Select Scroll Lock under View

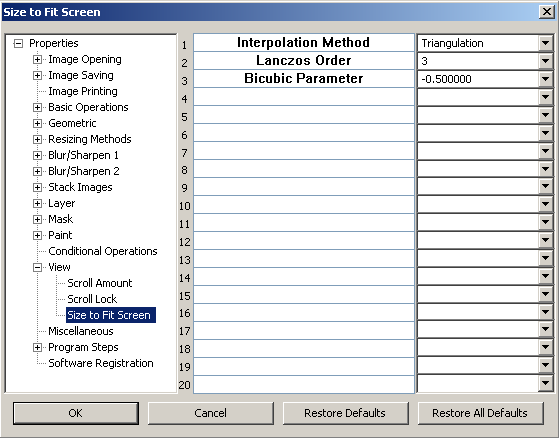92,299
